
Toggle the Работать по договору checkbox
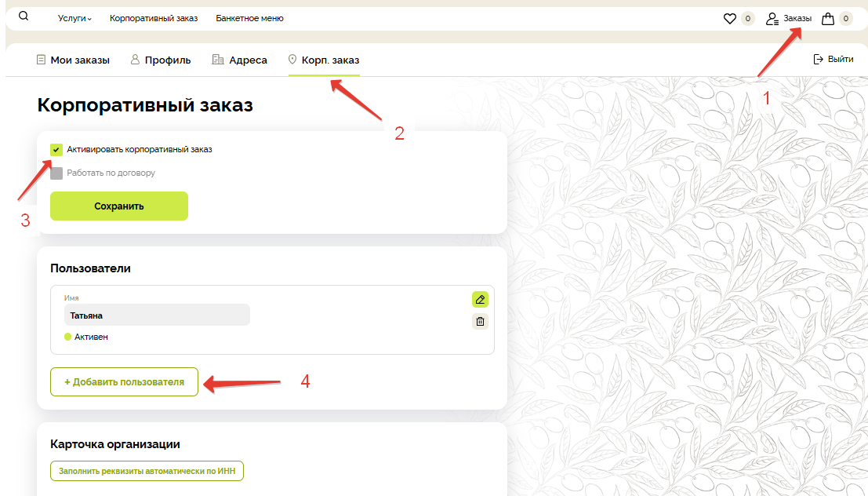point(56,173)
